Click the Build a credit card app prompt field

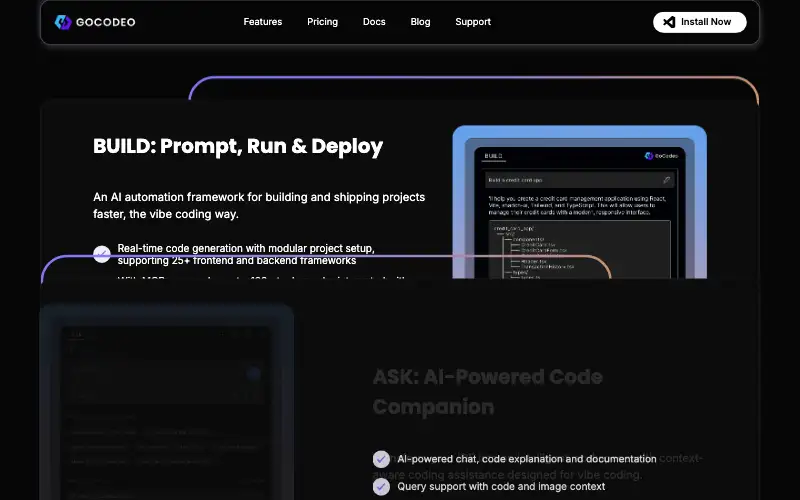pyautogui.click(x=580, y=180)
